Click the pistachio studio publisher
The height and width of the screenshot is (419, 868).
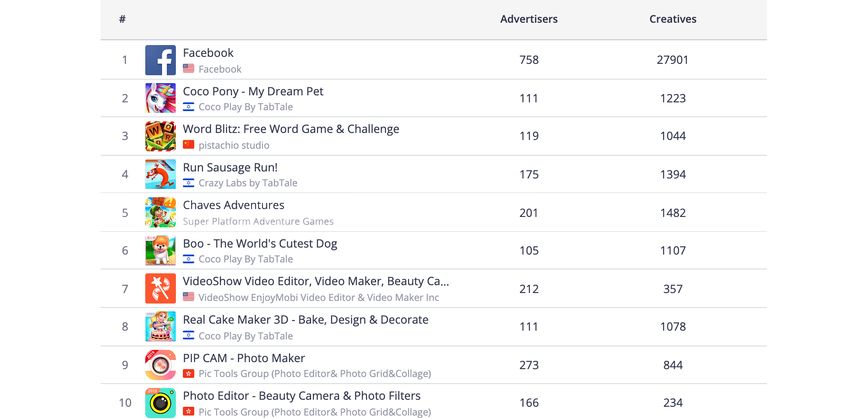point(234,145)
